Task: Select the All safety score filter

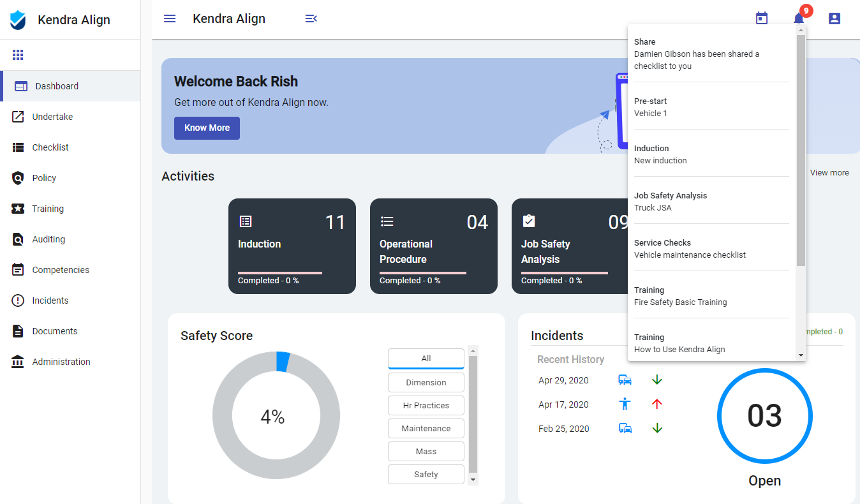Action: [x=426, y=359]
